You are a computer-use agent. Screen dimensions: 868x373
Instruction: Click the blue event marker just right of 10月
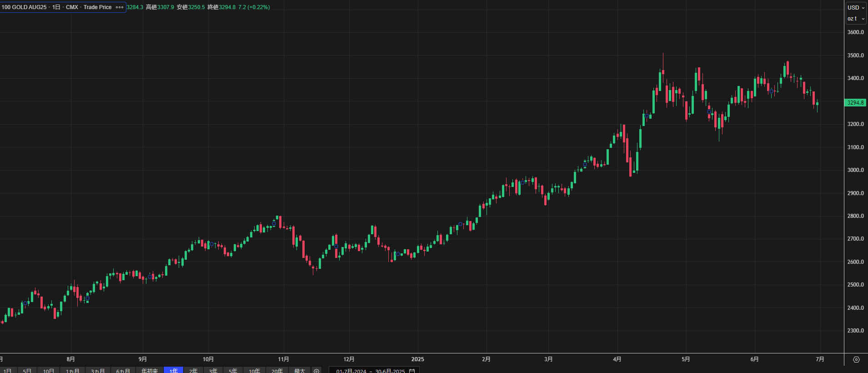pyautogui.click(x=211, y=244)
